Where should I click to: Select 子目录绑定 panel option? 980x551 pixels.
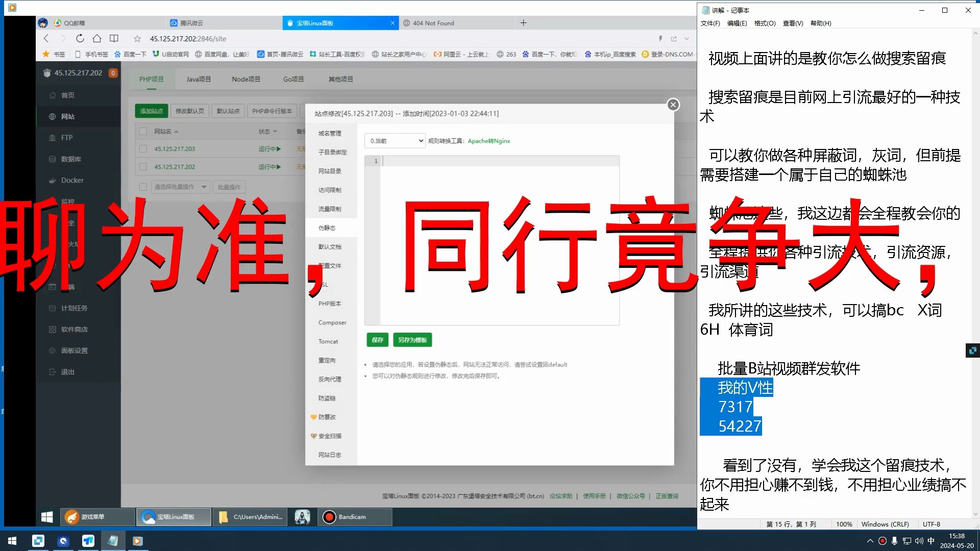332,152
